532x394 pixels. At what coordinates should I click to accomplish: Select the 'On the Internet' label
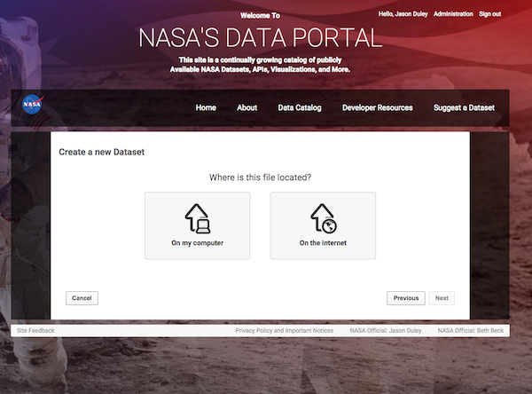tap(323, 243)
